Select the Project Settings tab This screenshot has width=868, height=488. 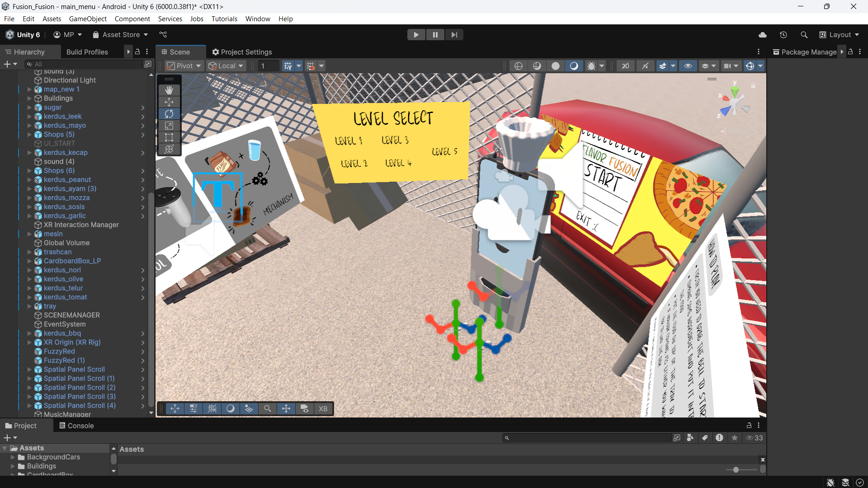[x=242, y=52]
